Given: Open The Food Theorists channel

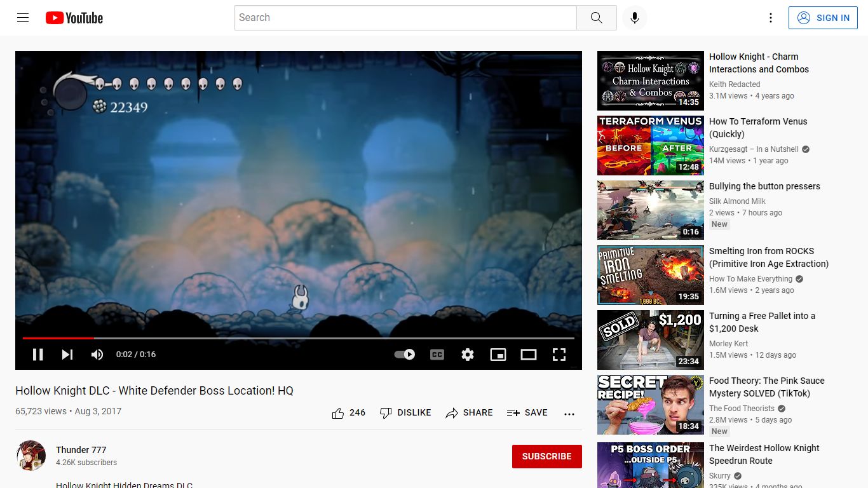Looking at the screenshot, I should point(742,409).
